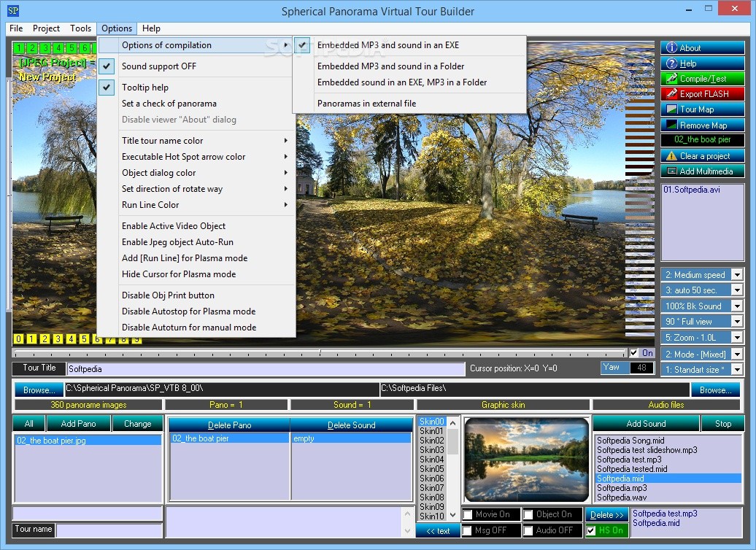Click the Yaw value field

(x=641, y=368)
